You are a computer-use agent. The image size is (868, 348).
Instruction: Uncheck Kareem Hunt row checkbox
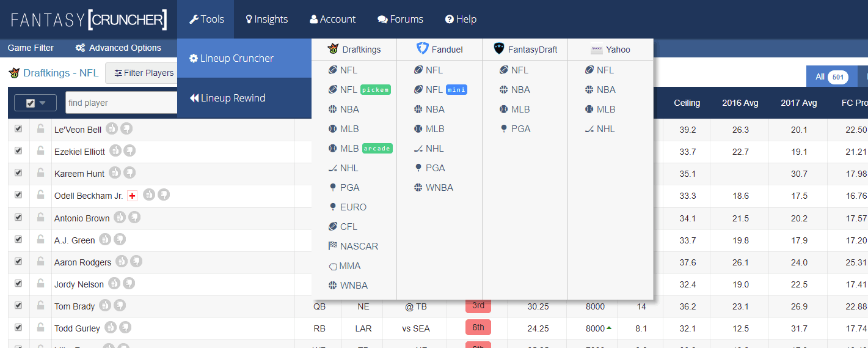tap(18, 173)
